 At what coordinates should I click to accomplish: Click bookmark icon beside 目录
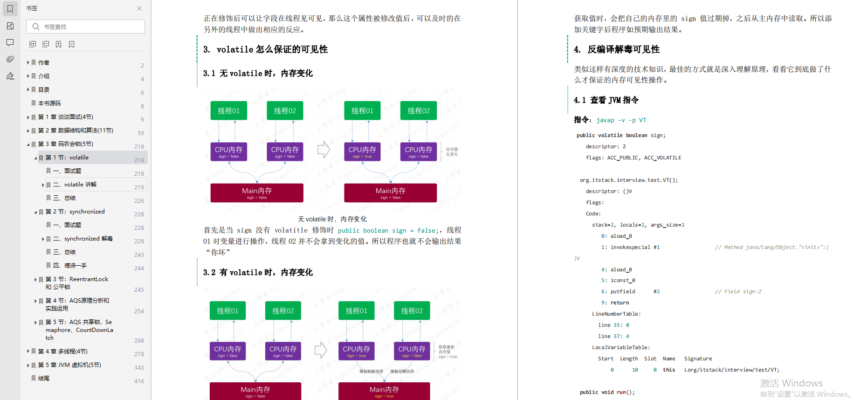pos(34,90)
